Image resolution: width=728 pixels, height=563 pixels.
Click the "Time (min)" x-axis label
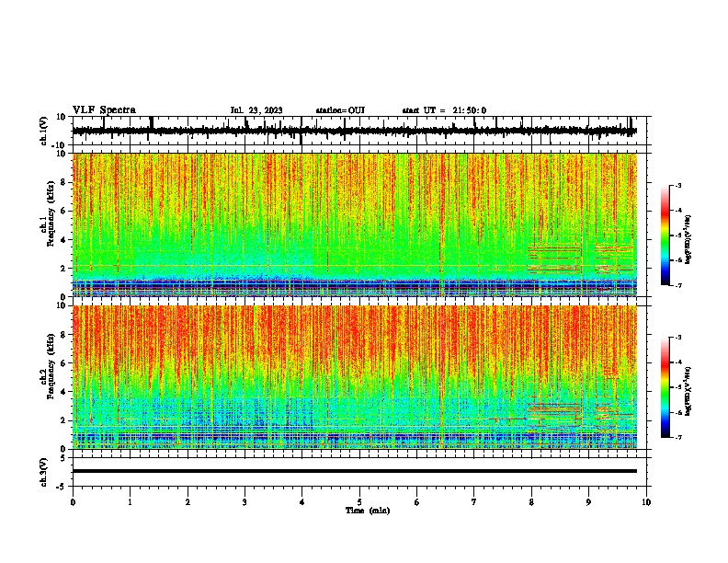(x=368, y=511)
